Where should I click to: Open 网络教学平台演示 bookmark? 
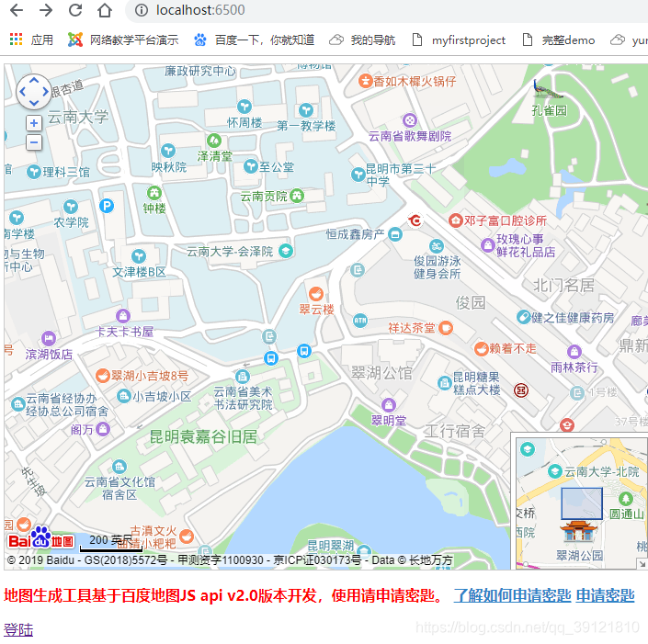point(123,40)
